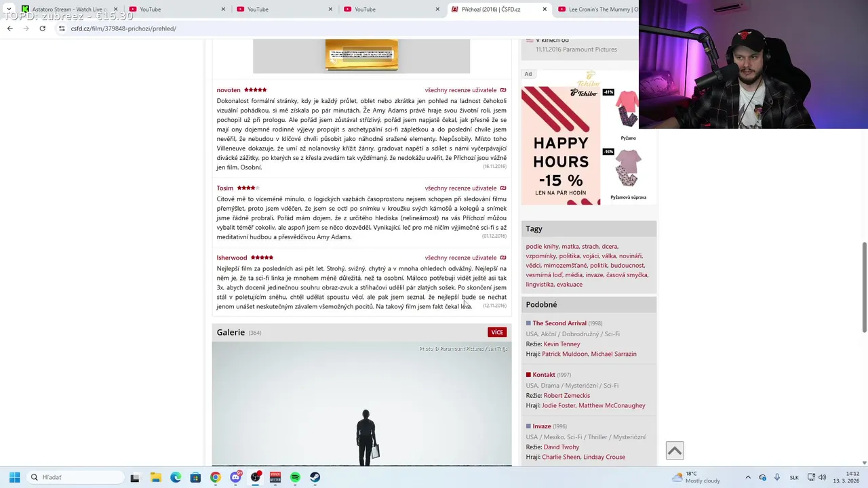This screenshot has height=488, width=868.
Task: Click the scroll-to-top arrow button
Action: click(674, 450)
